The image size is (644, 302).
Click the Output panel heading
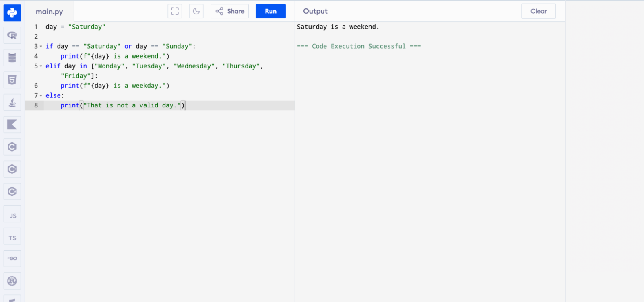pos(315,11)
